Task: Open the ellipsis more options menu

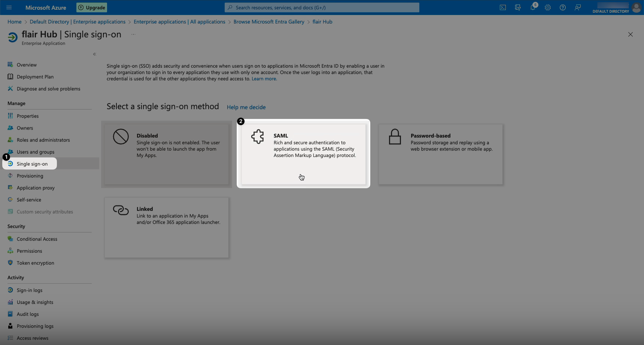Action: coord(133,34)
